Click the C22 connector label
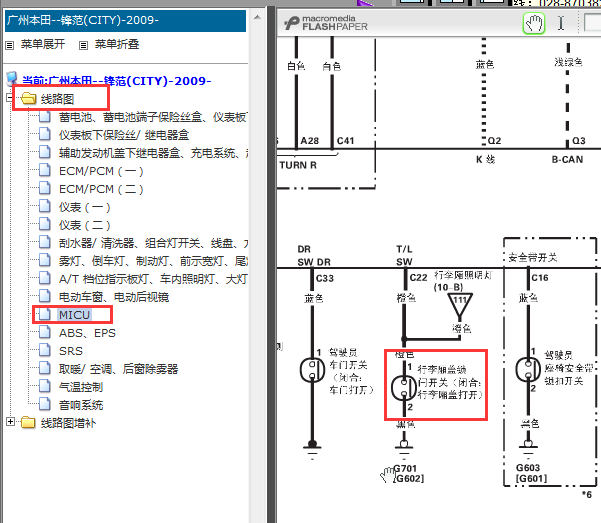601x523 pixels. point(418,277)
